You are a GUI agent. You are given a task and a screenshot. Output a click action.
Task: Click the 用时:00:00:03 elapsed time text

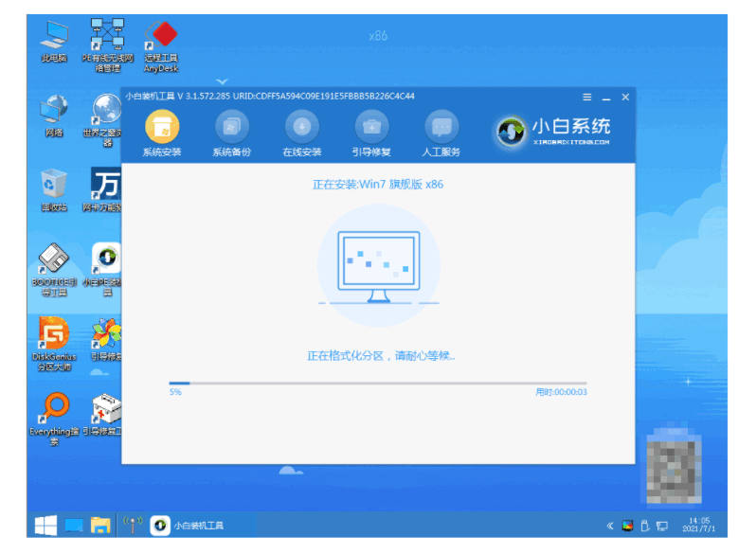pos(561,392)
